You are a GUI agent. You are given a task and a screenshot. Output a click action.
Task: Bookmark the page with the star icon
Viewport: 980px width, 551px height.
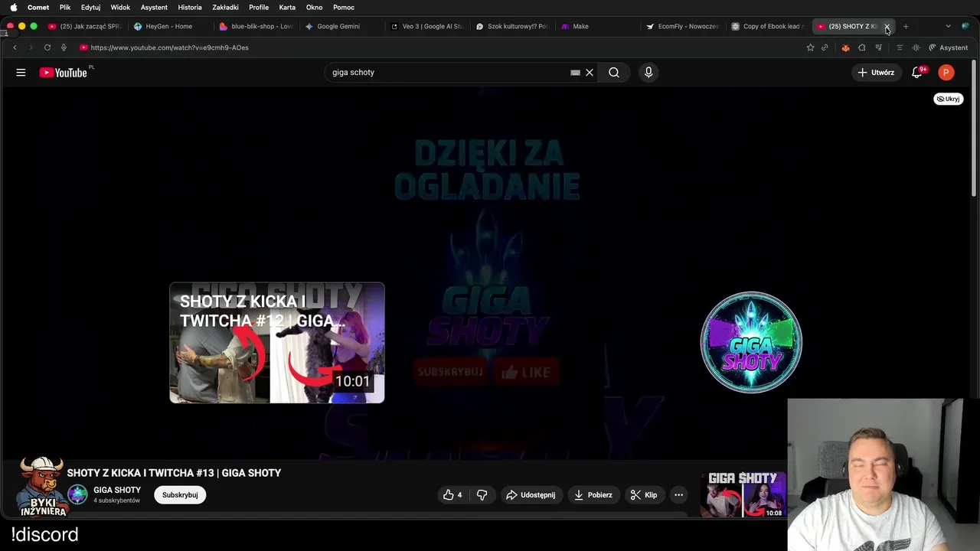pos(810,47)
